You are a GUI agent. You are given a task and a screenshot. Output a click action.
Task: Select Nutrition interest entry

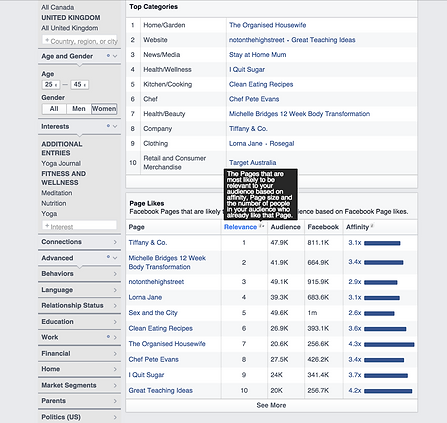point(54,203)
